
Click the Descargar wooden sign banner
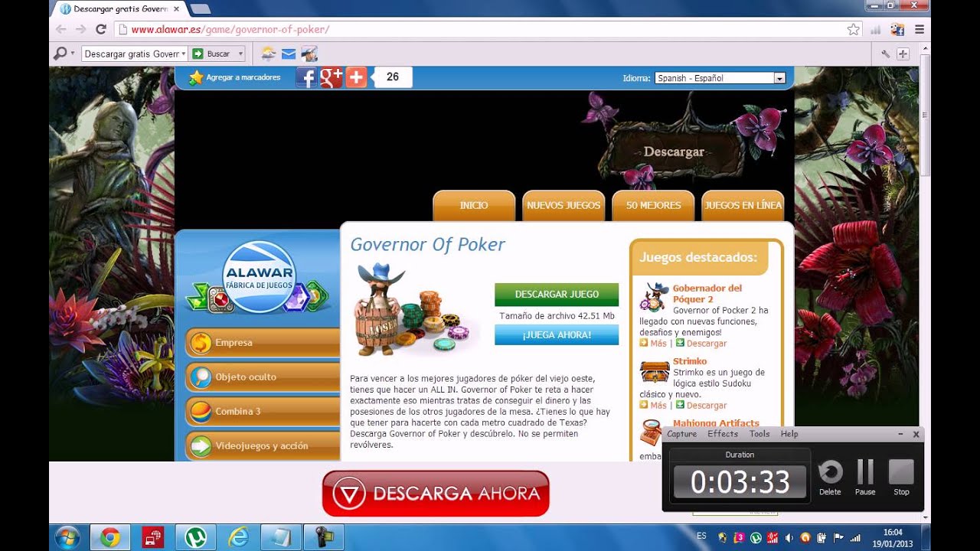(674, 152)
